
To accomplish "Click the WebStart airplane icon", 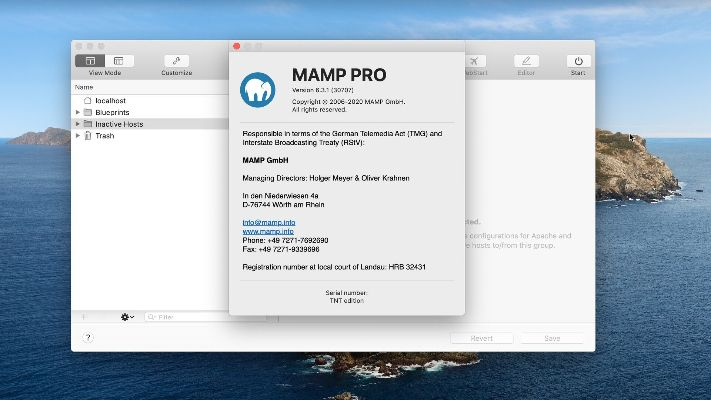I will (x=475, y=62).
